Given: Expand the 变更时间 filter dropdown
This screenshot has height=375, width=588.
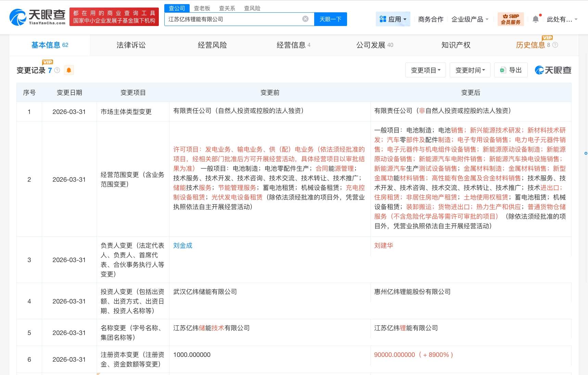Looking at the screenshot, I should [470, 70].
